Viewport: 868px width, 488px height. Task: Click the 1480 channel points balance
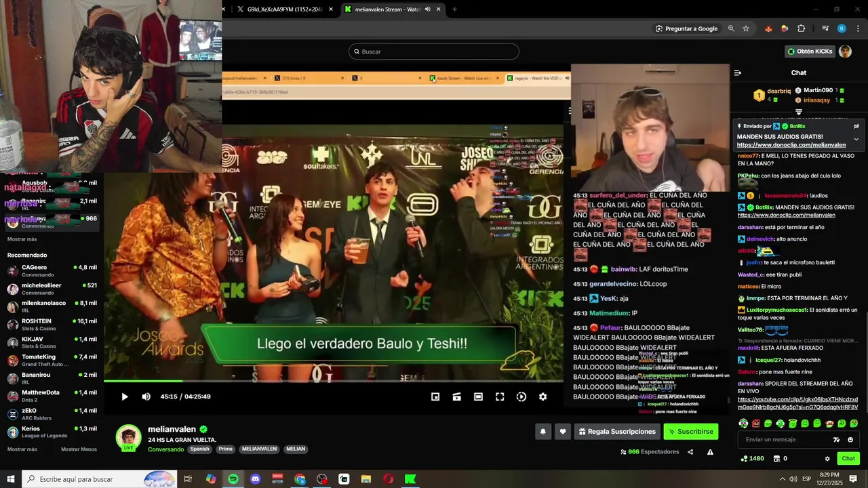pyautogui.click(x=752, y=459)
